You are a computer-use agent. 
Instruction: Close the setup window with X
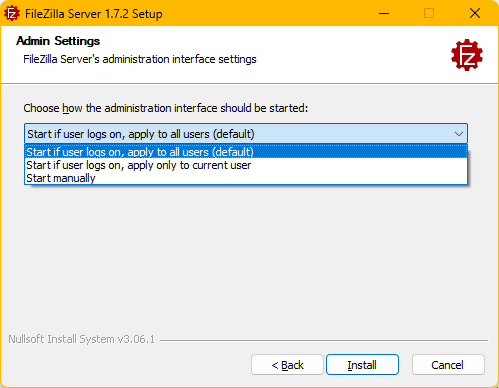475,14
